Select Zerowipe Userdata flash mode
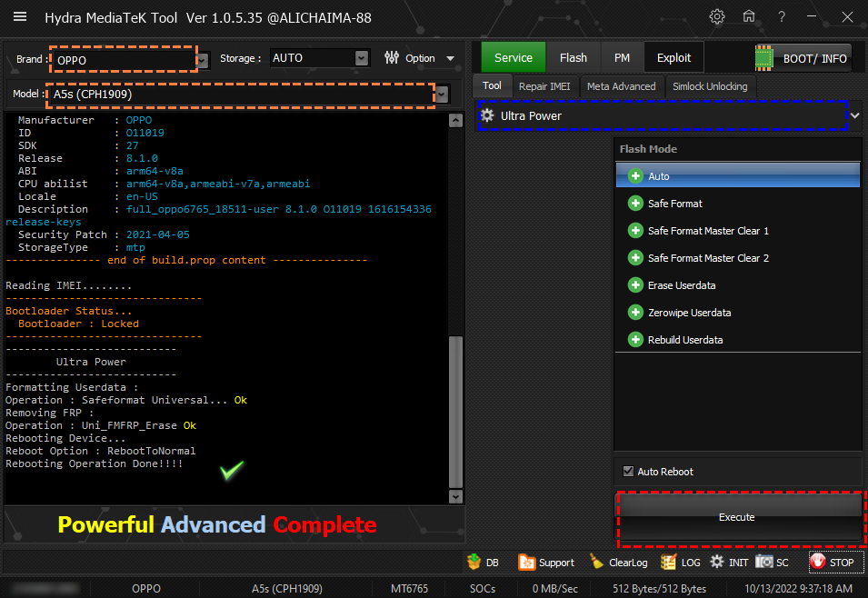The image size is (868, 598). [x=738, y=313]
